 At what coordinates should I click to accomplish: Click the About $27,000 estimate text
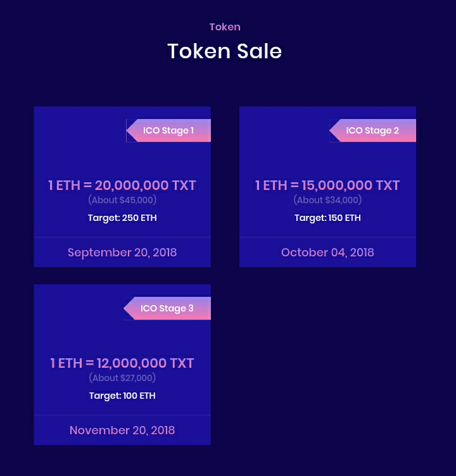[122, 378]
